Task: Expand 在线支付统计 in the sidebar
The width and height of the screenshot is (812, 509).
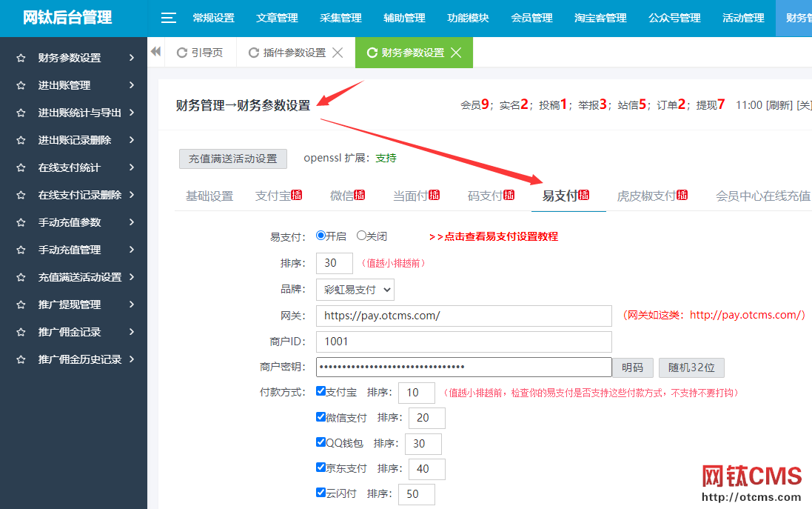Action: 74,167
